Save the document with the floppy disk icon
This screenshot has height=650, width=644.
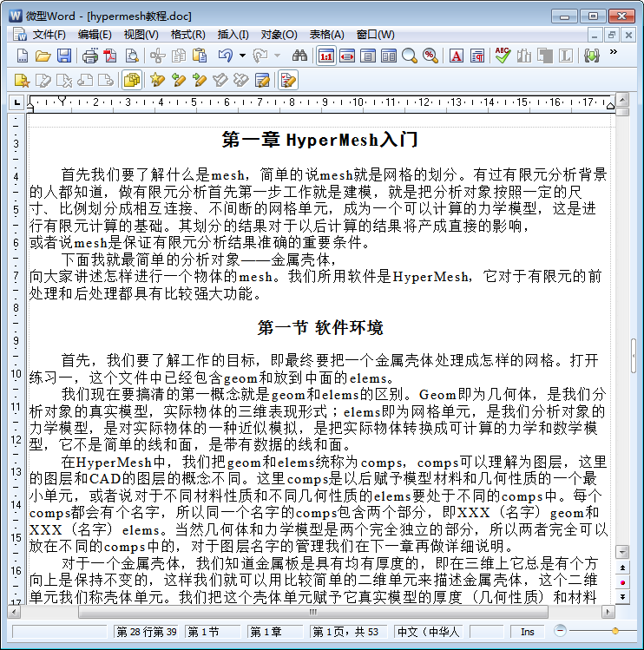click(x=64, y=56)
